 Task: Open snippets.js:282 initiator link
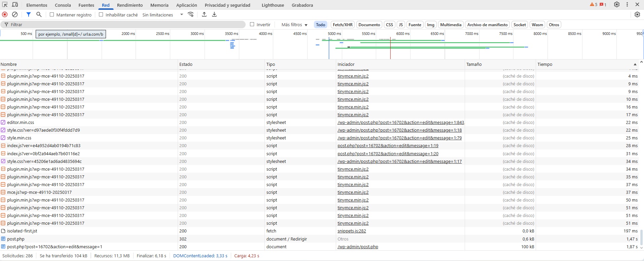click(x=352, y=231)
